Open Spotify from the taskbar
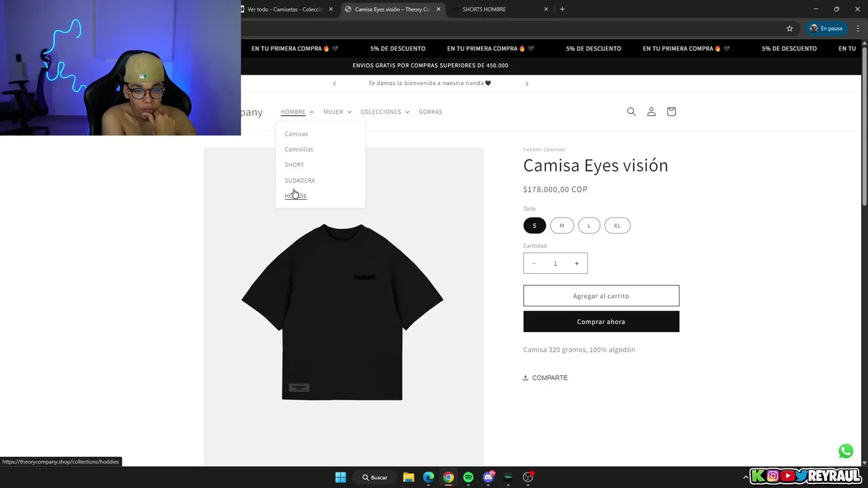 point(468,477)
